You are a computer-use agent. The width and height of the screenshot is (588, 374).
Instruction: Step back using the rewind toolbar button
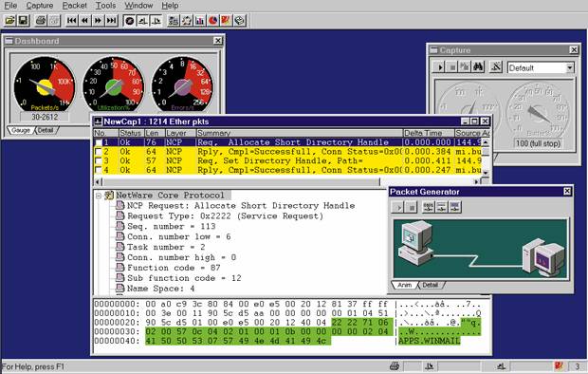tap(84, 20)
